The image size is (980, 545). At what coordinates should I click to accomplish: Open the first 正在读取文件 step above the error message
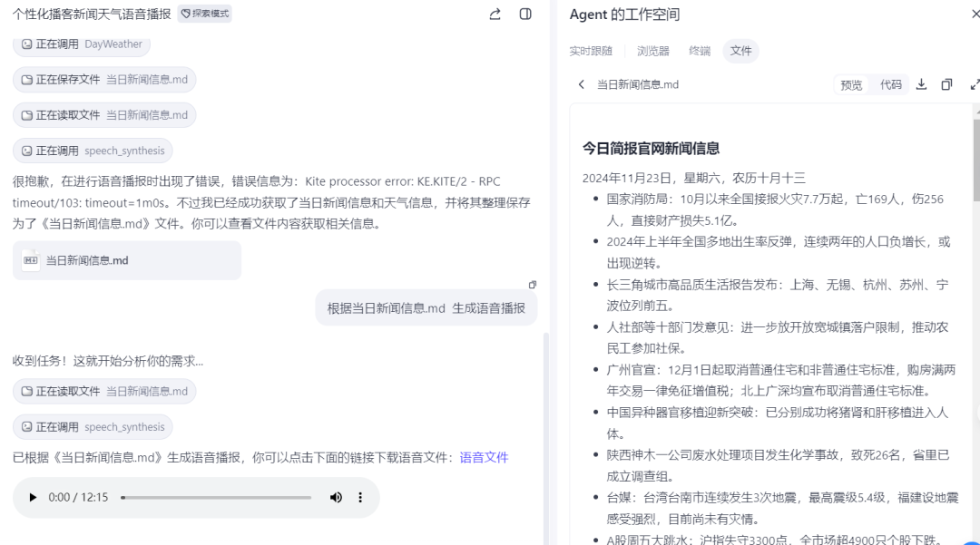(x=104, y=115)
